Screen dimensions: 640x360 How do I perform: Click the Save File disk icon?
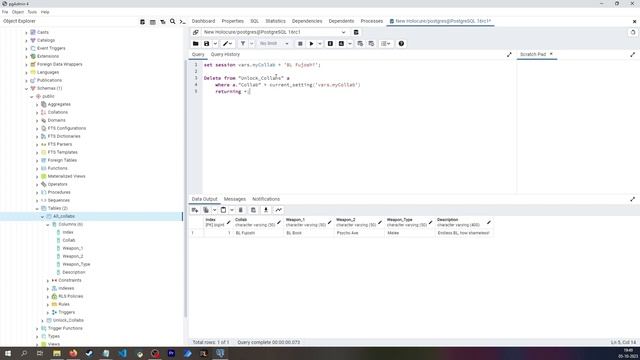coord(207,44)
